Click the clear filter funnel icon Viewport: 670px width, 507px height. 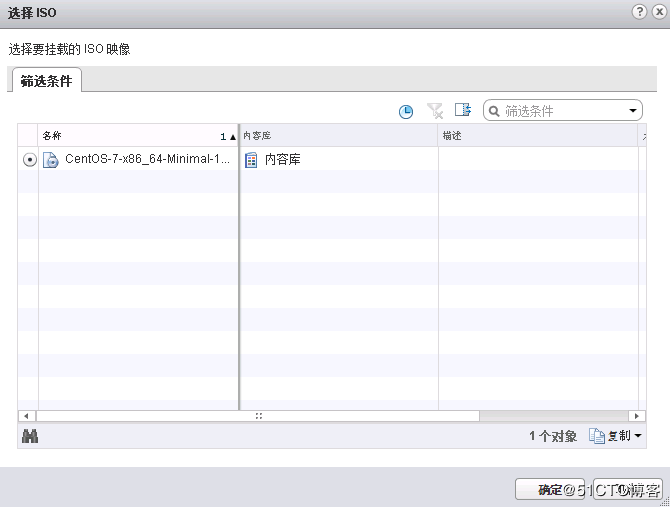[434, 111]
